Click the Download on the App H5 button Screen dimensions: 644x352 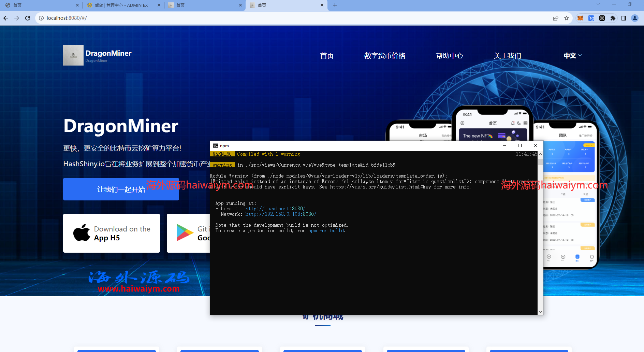pyautogui.click(x=112, y=233)
